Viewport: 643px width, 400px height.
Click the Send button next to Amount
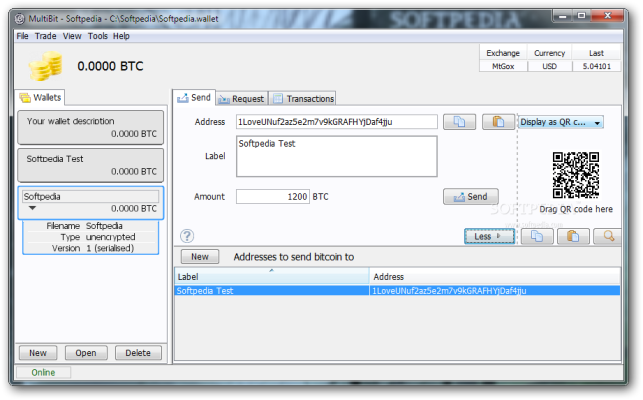coord(471,197)
